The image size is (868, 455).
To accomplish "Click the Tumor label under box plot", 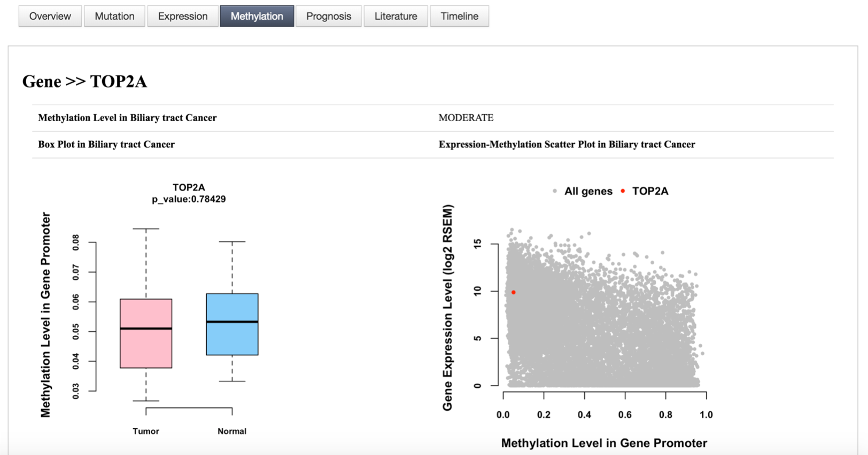I will [146, 431].
